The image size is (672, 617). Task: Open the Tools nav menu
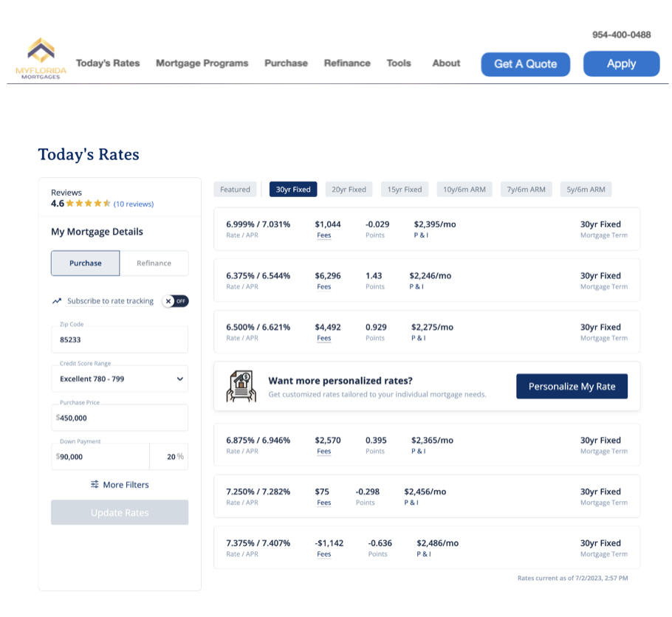[x=399, y=63]
